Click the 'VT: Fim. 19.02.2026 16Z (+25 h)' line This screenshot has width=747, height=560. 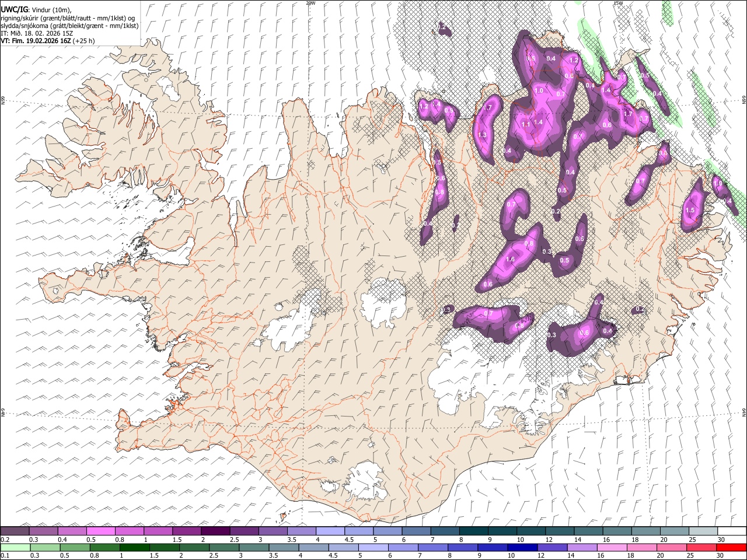click(47, 41)
